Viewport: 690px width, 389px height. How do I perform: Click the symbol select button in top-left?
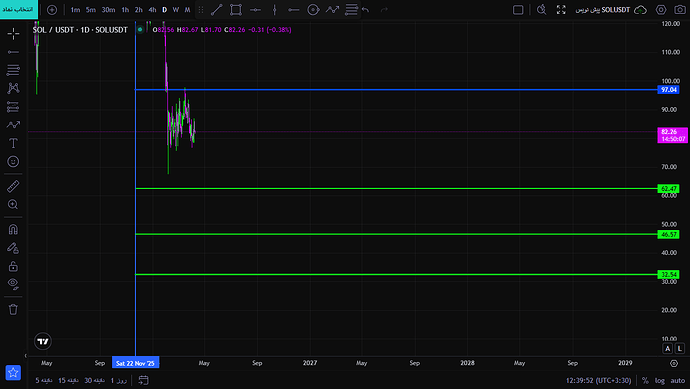pos(18,9)
